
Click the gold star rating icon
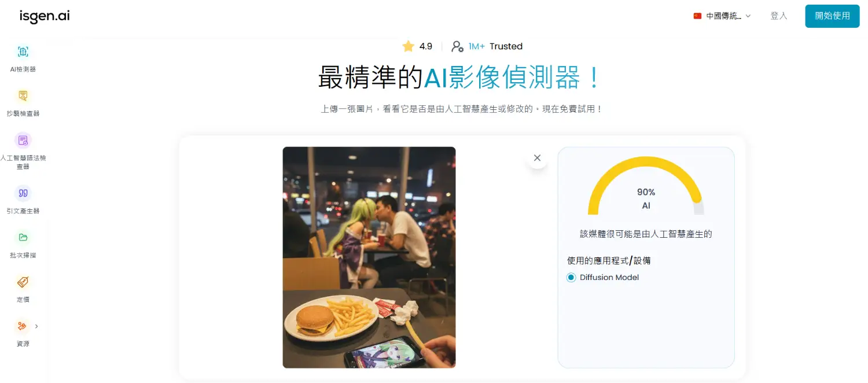point(409,46)
